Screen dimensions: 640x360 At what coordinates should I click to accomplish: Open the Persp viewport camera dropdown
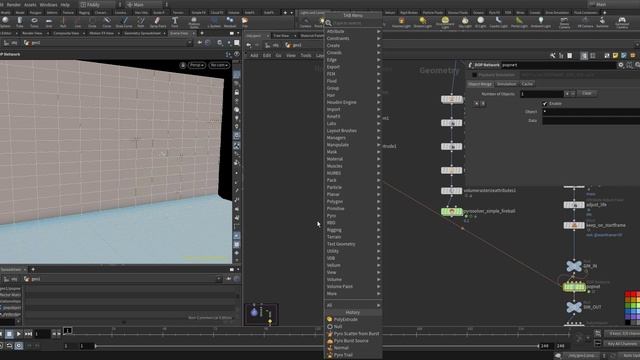pos(197,65)
